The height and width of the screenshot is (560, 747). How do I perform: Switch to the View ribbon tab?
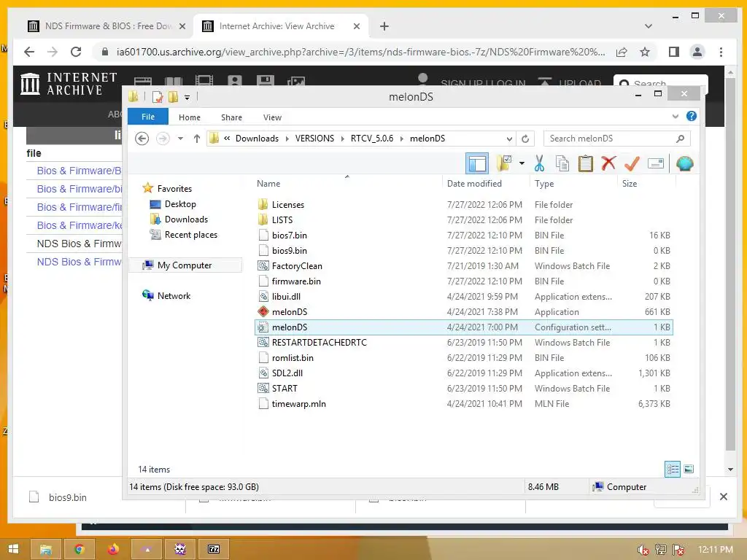272,117
